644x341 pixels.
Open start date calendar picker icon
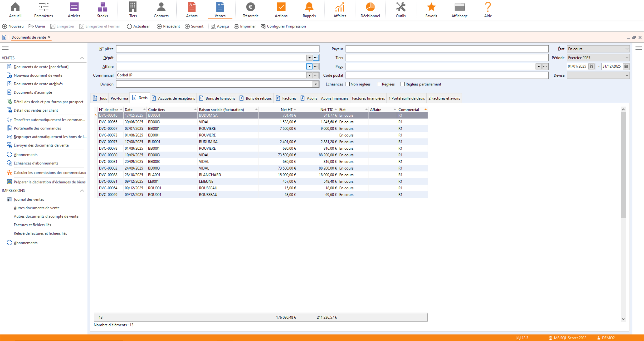[591, 66]
